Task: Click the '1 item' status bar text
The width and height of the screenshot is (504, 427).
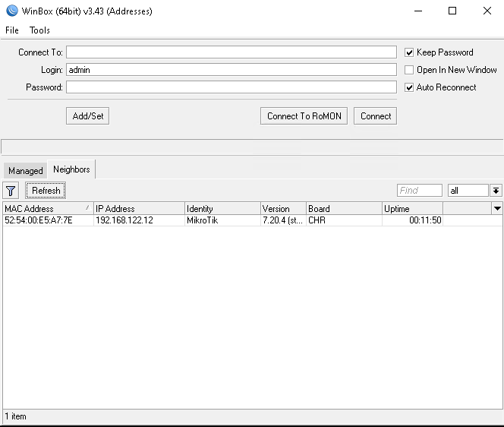Action: click(x=15, y=416)
